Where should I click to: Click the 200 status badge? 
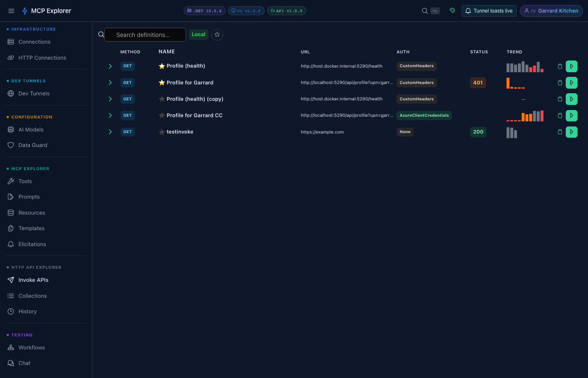[x=478, y=132]
